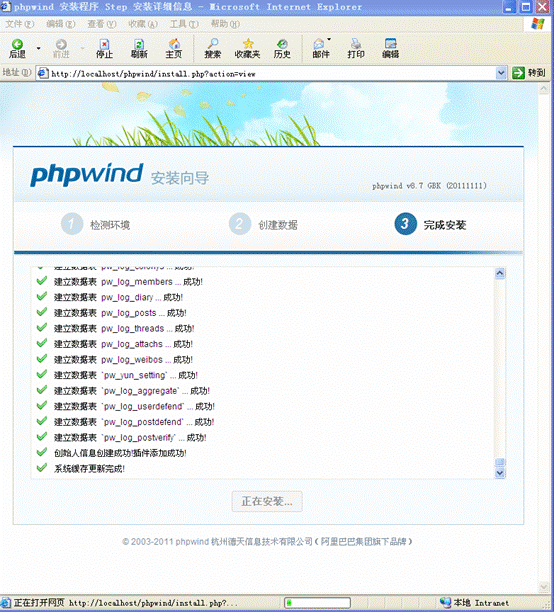The height and width of the screenshot is (612, 554).
Task: Click the page scrollbar down arrow
Action: (x=543, y=586)
